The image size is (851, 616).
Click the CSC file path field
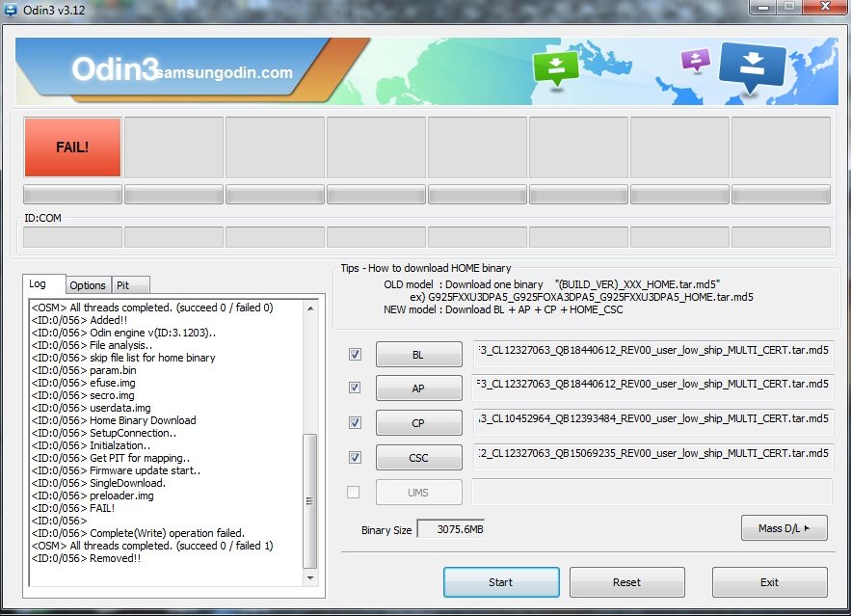[x=652, y=454]
